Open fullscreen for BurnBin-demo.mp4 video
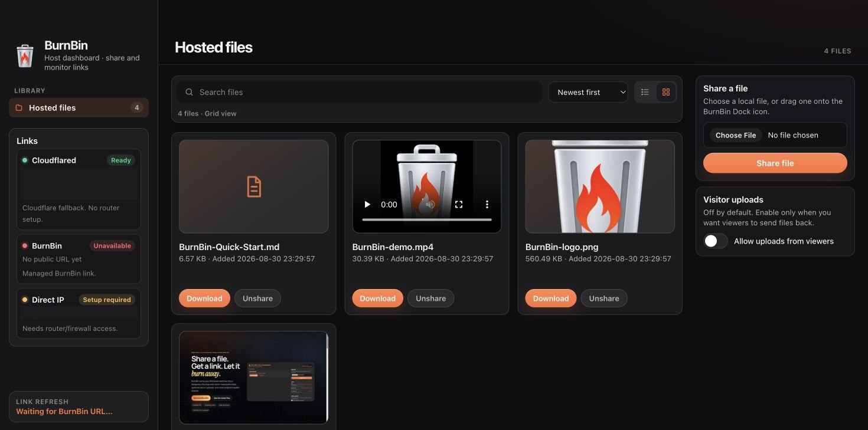Image resolution: width=868 pixels, height=430 pixels. click(459, 205)
